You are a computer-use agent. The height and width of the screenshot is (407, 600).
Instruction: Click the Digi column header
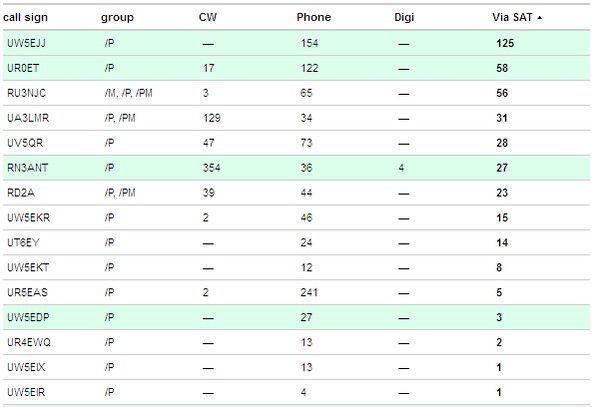click(404, 18)
